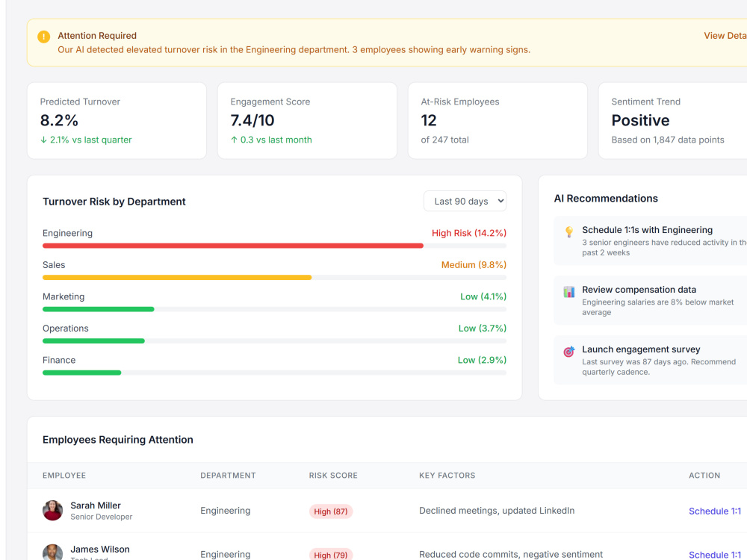This screenshot has height=560, width=747.
Task: Click the High (79) risk badge
Action: [x=331, y=555]
